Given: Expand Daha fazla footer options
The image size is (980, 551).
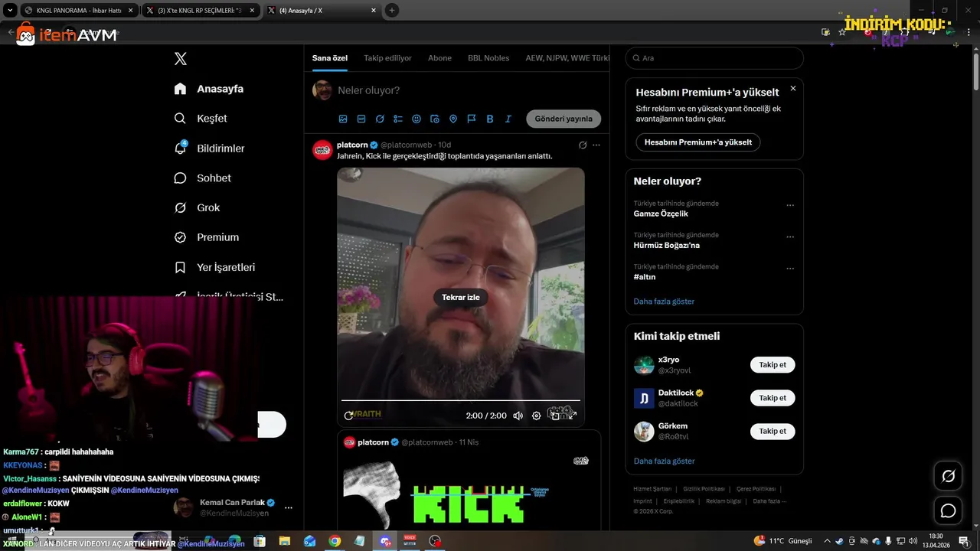Looking at the screenshot, I should point(769,501).
